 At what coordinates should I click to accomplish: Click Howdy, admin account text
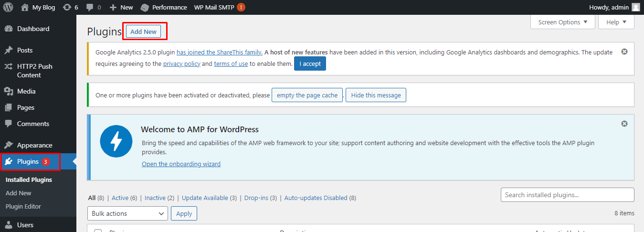[609, 8]
